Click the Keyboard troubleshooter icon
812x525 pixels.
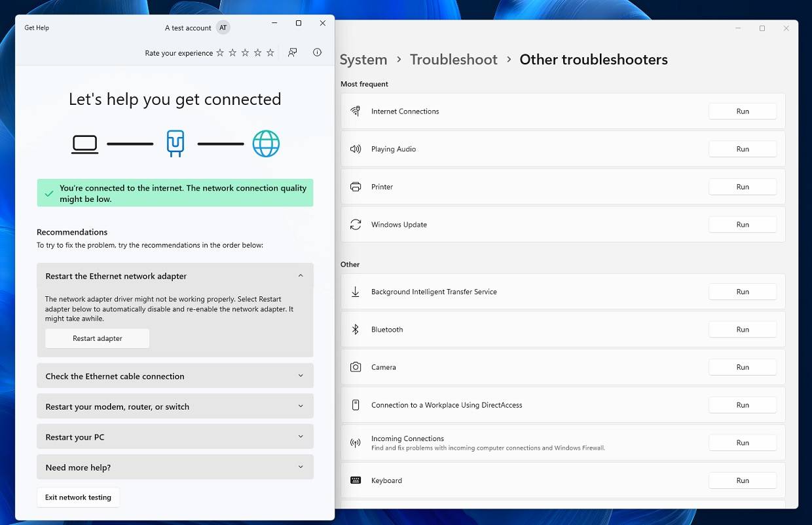355,480
